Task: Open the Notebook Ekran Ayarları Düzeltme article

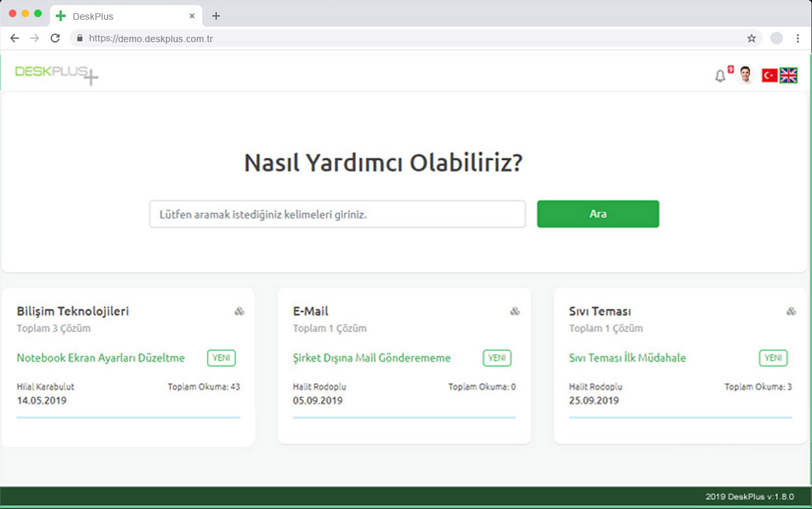Action: 101,358
